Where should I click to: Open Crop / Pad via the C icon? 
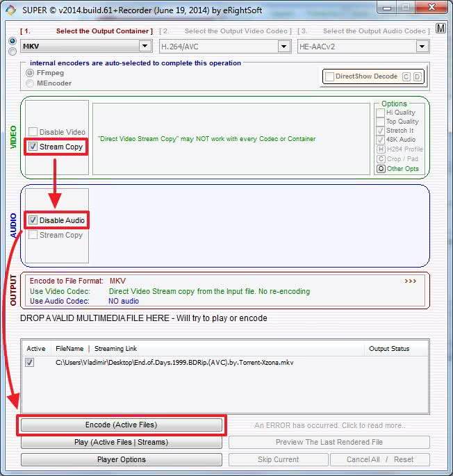coord(381,158)
